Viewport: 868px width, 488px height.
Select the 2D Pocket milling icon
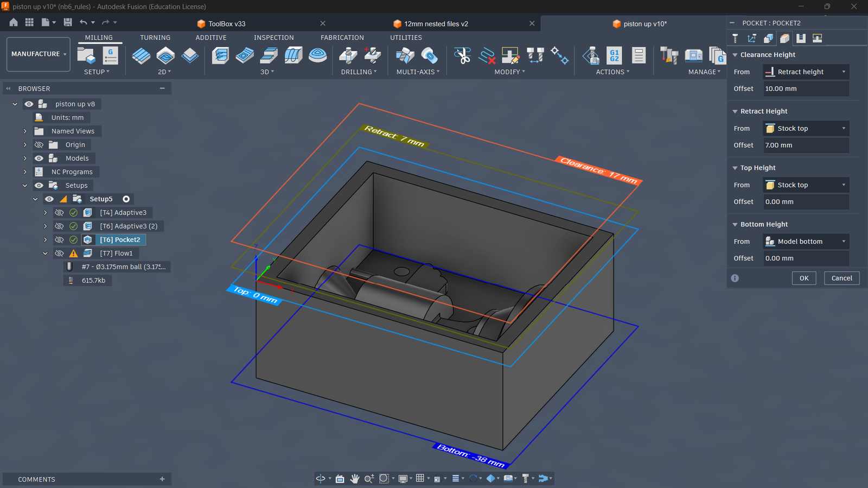click(x=165, y=55)
